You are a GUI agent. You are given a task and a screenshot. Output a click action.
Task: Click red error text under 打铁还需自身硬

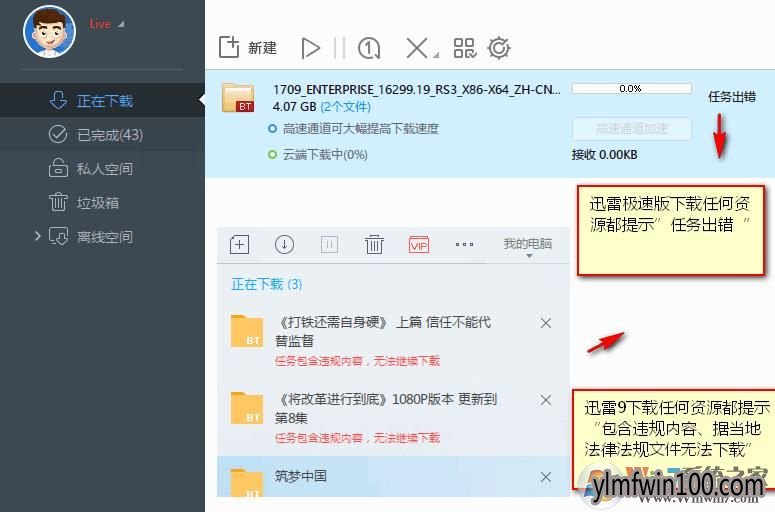[357, 361]
